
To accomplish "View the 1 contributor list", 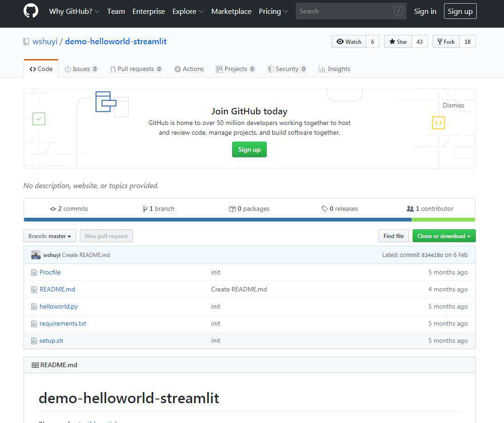I will click(430, 209).
